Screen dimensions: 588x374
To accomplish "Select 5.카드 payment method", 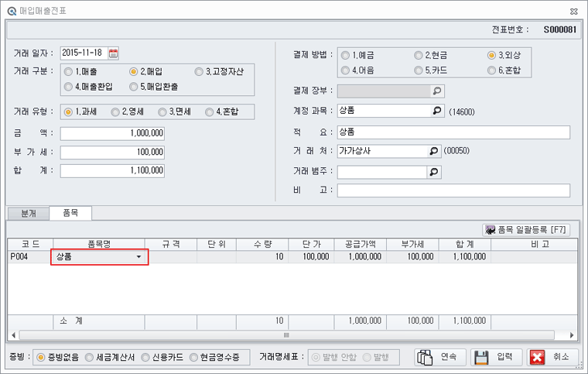I will pos(419,70).
